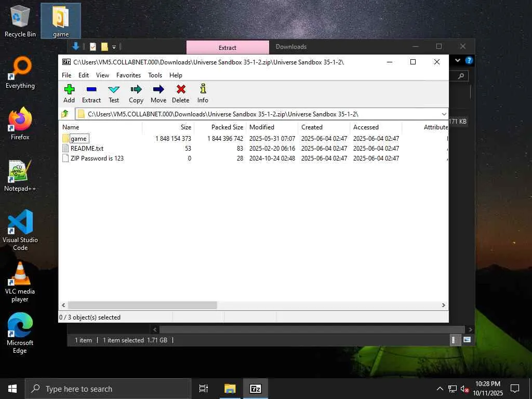Open the Help menu
532x399 pixels.
point(176,75)
